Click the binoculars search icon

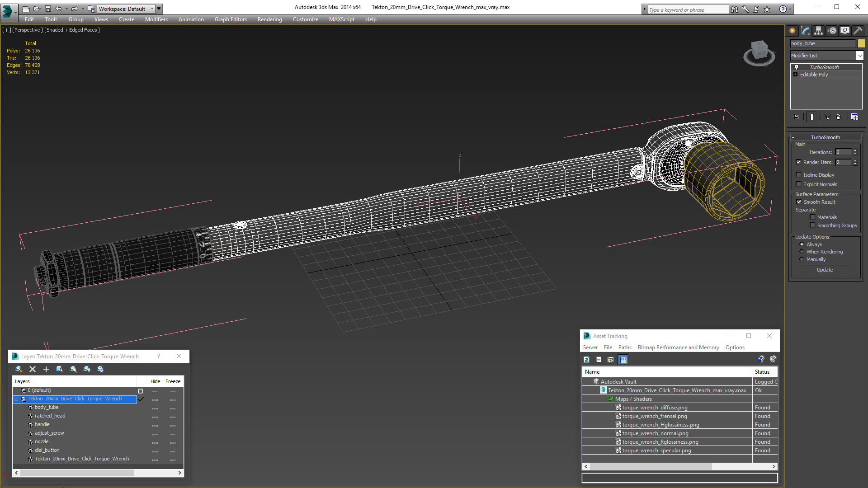pyautogui.click(x=734, y=9)
